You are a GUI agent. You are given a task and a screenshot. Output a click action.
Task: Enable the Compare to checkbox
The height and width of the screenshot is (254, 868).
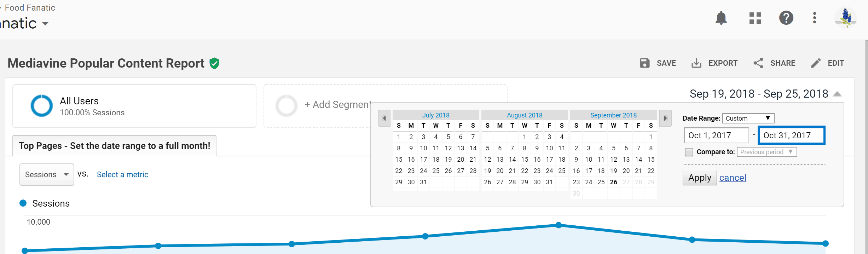pos(689,152)
